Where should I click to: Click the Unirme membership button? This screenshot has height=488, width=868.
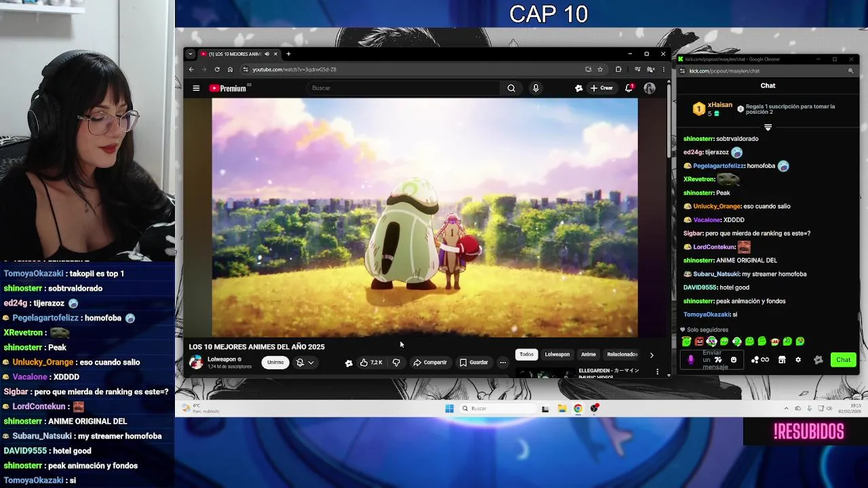tap(275, 363)
